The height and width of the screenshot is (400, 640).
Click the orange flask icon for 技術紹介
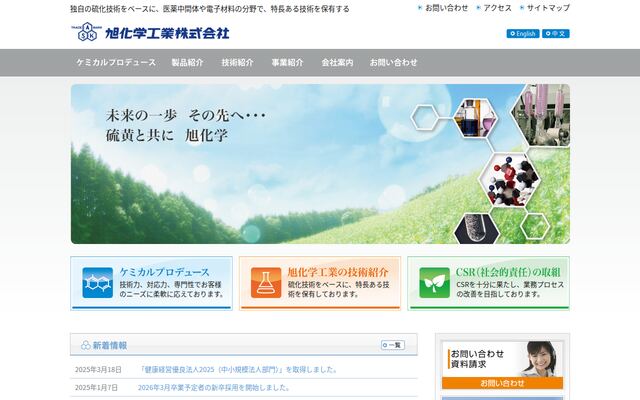click(266, 283)
